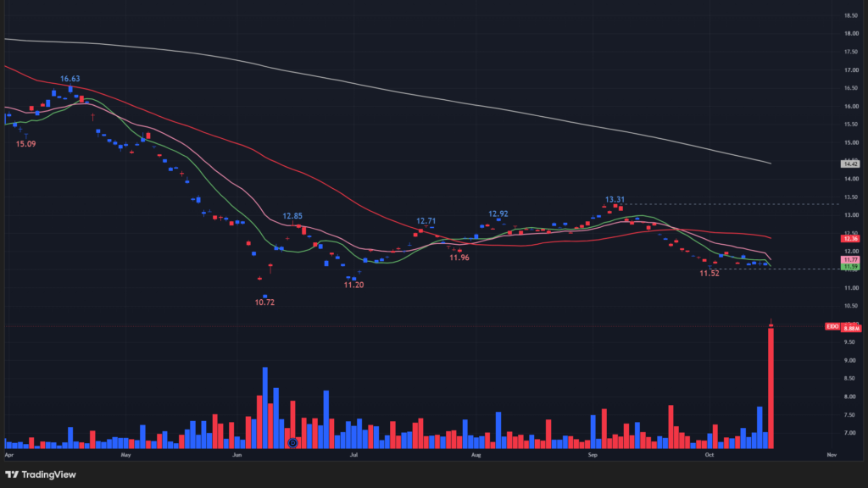Image resolution: width=868 pixels, height=488 pixels.
Task: Click the 15.09 low price annotation
Action: tap(25, 144)
